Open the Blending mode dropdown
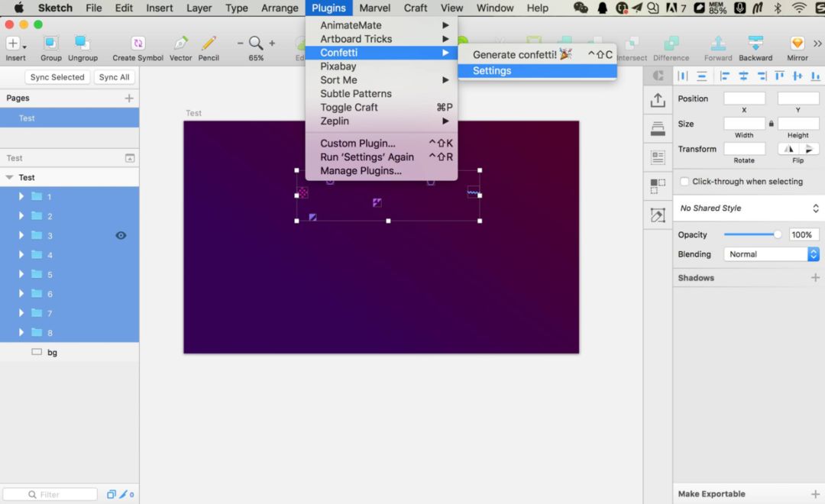Viewport: 825px width, 504px height. (x=772, y=254)
